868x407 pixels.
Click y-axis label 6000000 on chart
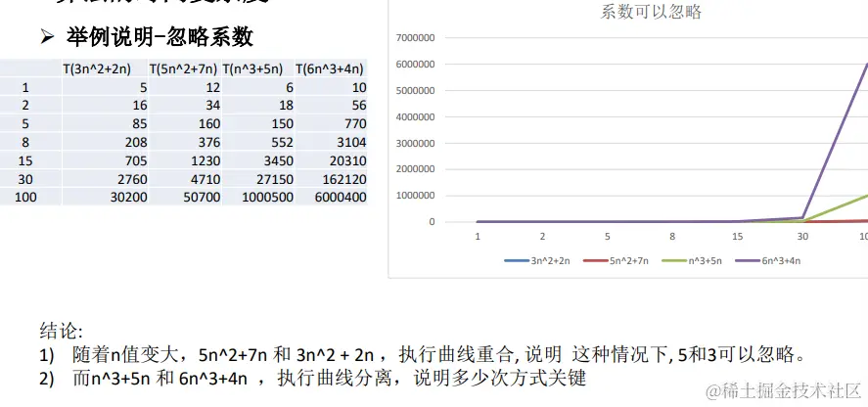tap(416, 65)
